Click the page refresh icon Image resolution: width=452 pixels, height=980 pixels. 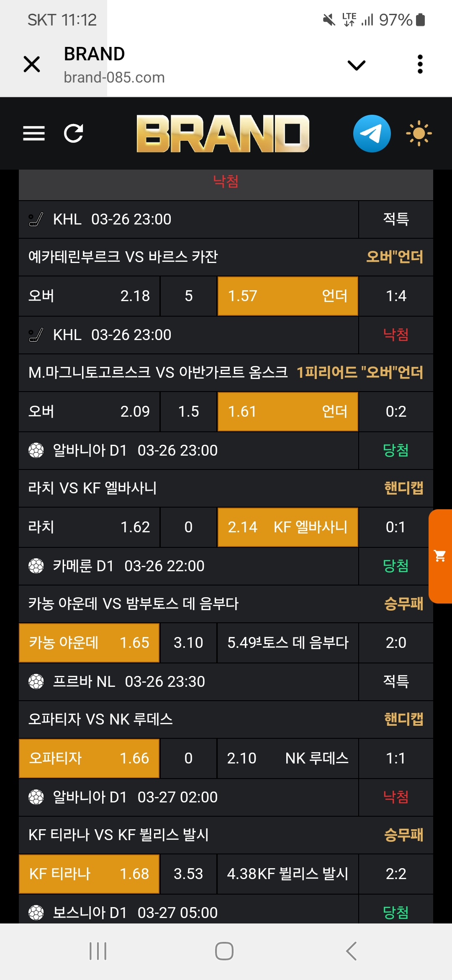(x=74, y=134)
